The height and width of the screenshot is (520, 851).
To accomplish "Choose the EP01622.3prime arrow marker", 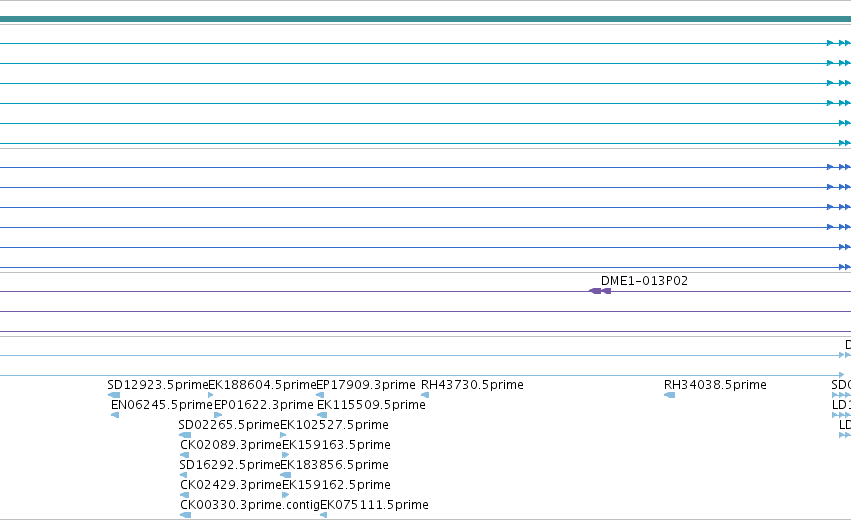I will point(218,415).
